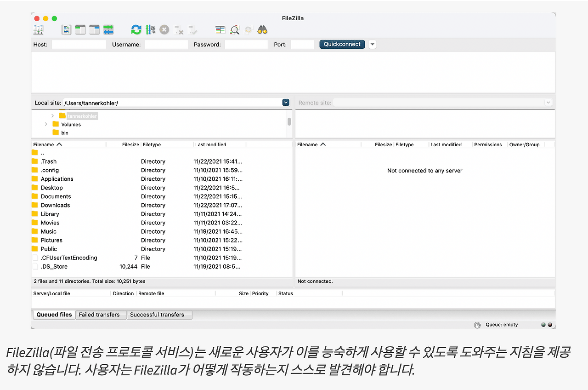588x390 pixels.
Task: Sort local files by Last modified
Action: [x=220, y=144]
